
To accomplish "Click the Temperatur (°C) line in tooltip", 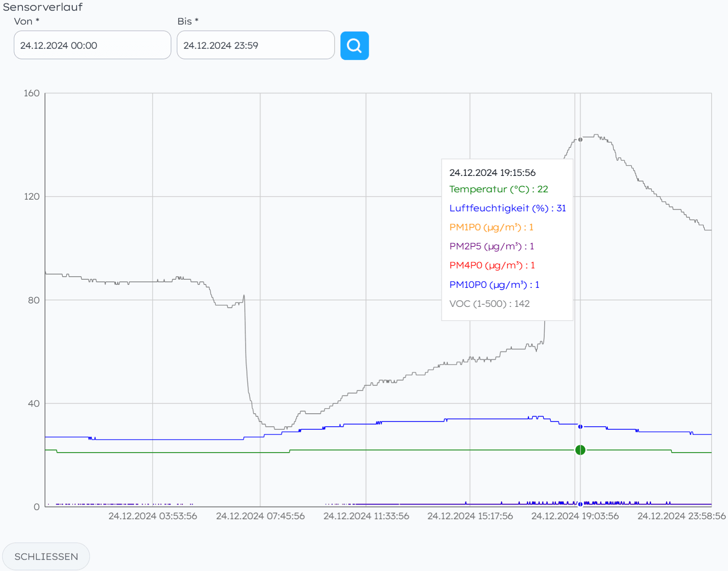I will pyautogui.click(x=498, y=189).
